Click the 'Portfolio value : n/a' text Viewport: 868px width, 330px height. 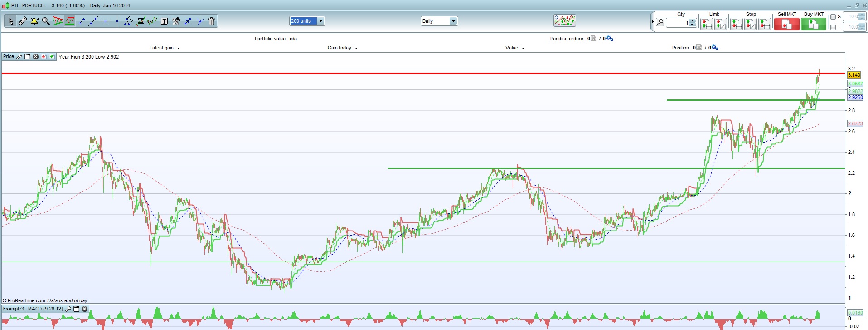276,39
